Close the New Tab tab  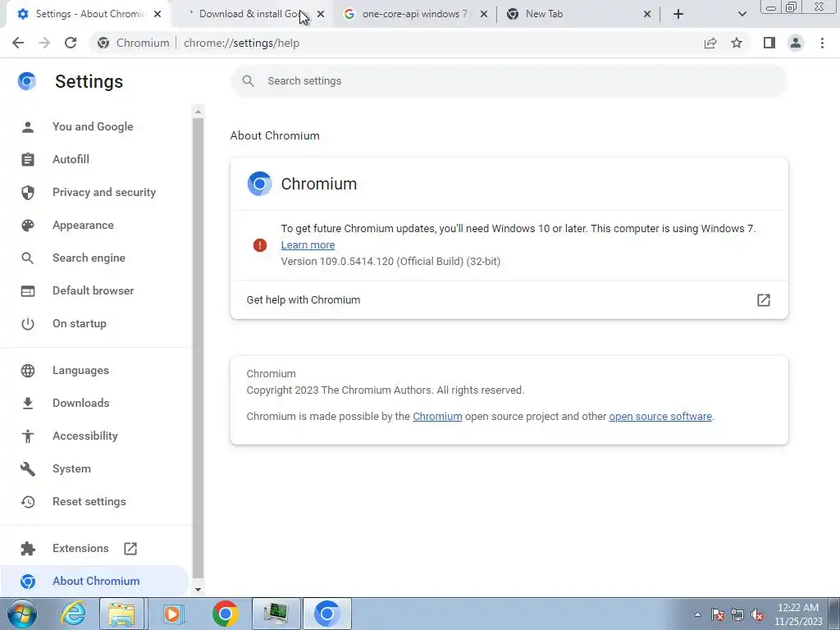coord(646,14)
